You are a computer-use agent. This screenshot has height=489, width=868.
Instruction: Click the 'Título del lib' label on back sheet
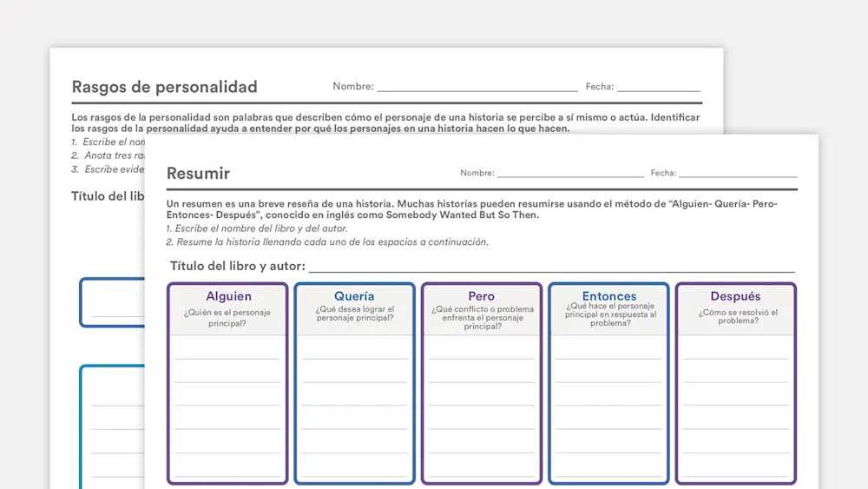point(108,196)
